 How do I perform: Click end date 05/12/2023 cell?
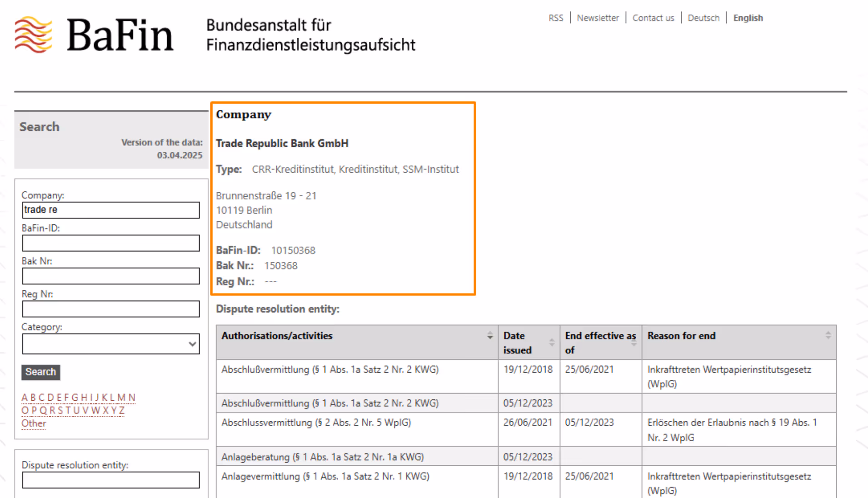[x=589, y=423]
